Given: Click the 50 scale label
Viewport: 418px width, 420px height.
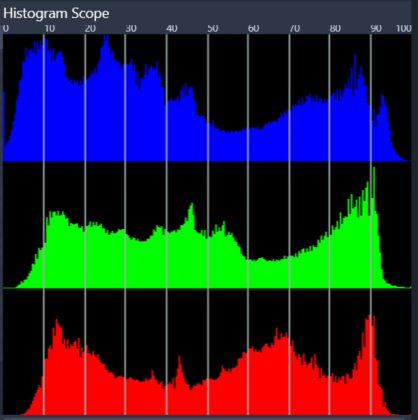Looking at the screenshot, I should 213,29.
